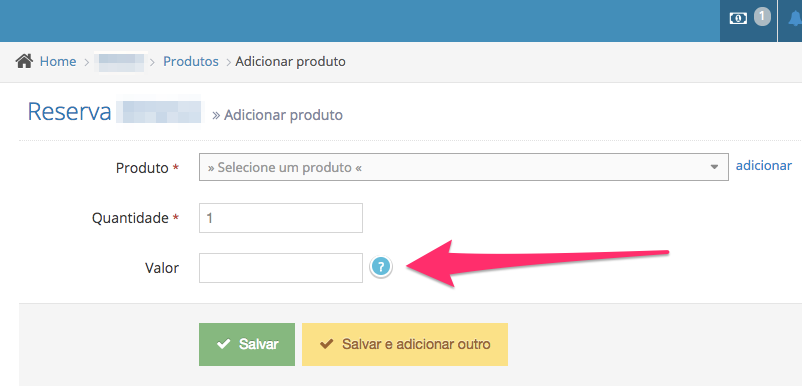Click the notification count badge showing 1

coord(762,16)
